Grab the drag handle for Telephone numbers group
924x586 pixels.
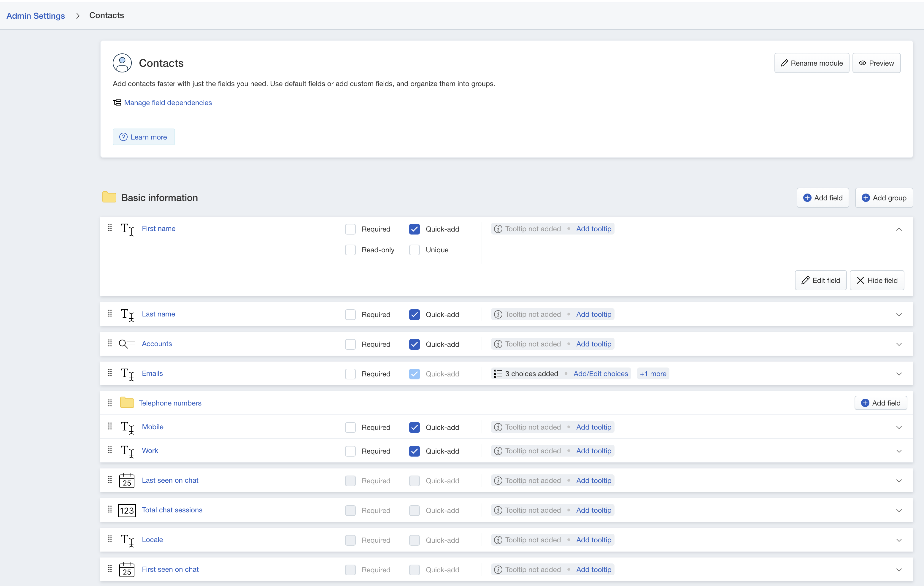tap(110, 403)
